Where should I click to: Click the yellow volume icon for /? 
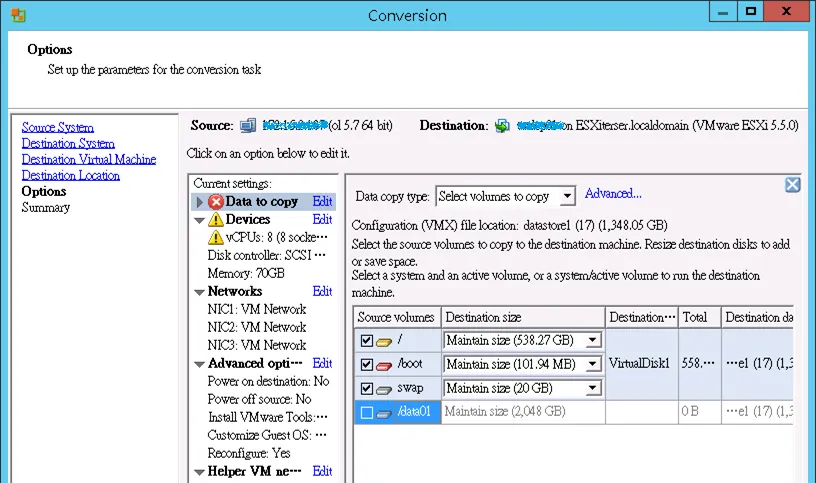click(x=384, y=342)
